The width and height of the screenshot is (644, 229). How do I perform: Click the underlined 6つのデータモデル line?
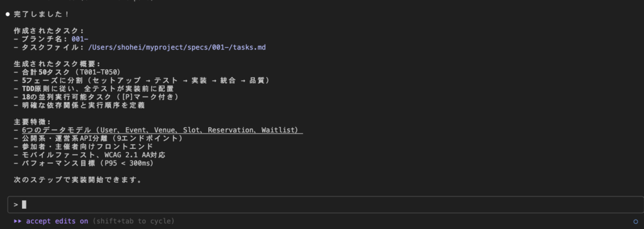[x=162, y=130]
